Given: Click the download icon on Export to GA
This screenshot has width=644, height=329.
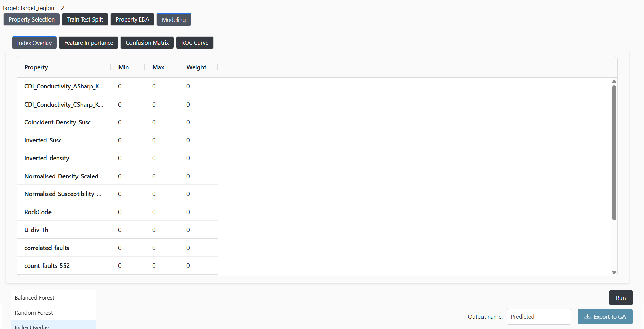Looking at the screenshot, I should (587, 317).
